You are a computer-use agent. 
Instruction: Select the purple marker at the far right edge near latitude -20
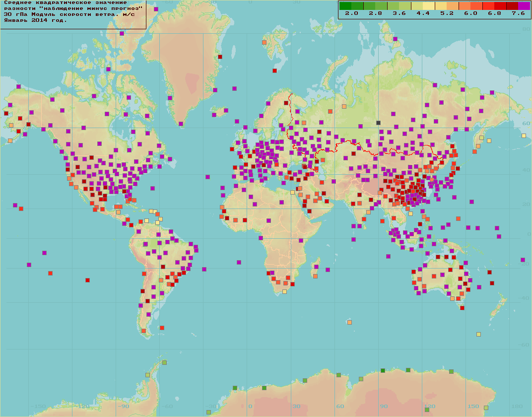pos(523,260)
